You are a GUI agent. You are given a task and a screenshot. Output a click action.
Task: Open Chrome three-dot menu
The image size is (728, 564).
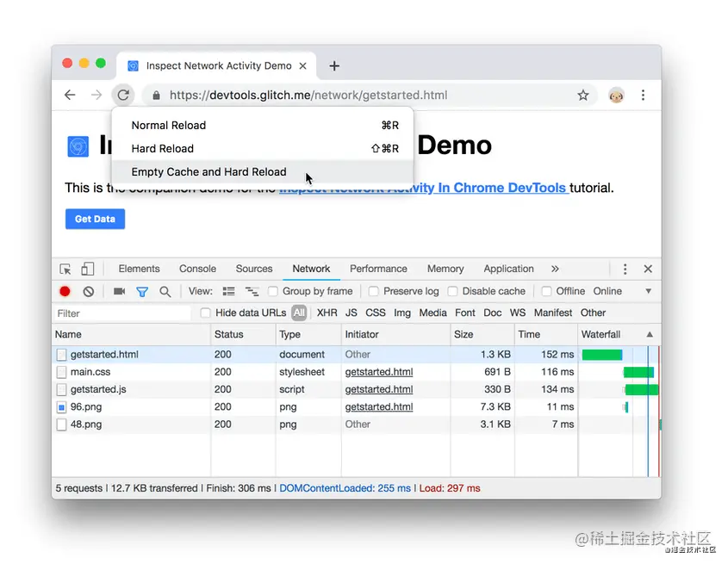coord(643,96)
